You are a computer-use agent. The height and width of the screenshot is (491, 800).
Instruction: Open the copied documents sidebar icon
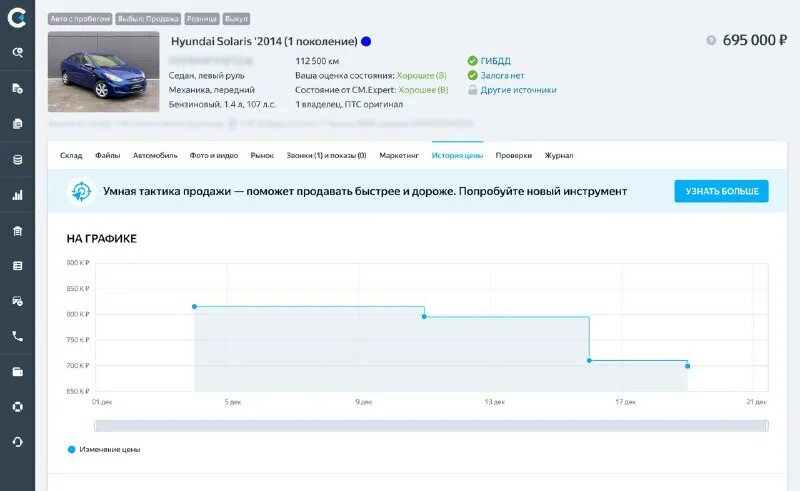(x=17, y=124)
